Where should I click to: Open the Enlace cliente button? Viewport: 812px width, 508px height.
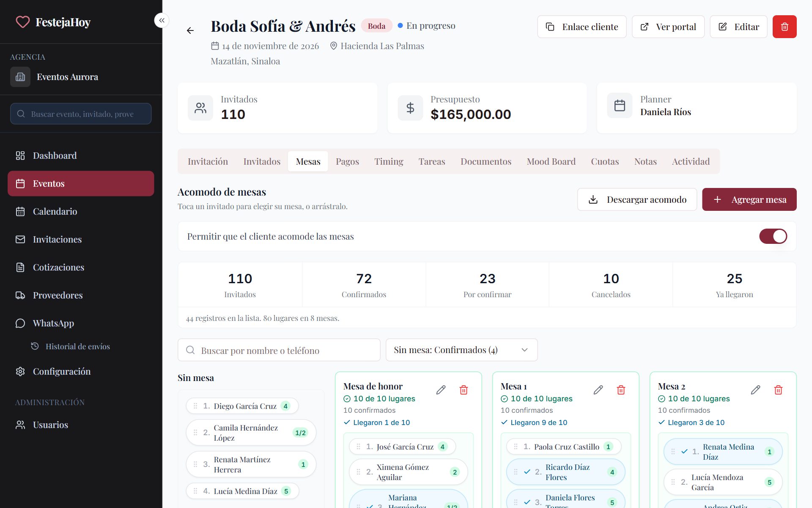(x=582, y=27)
